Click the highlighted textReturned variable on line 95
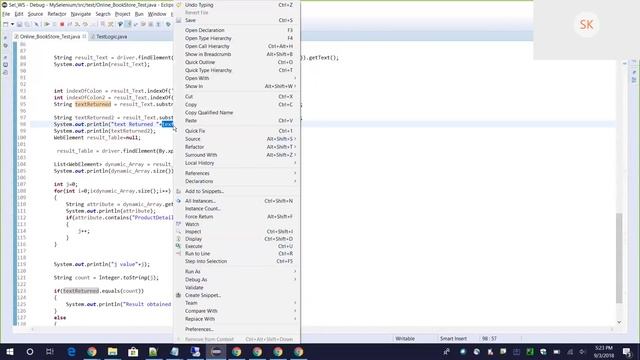Viewport: 640px width, 360px height. [93, 104]
